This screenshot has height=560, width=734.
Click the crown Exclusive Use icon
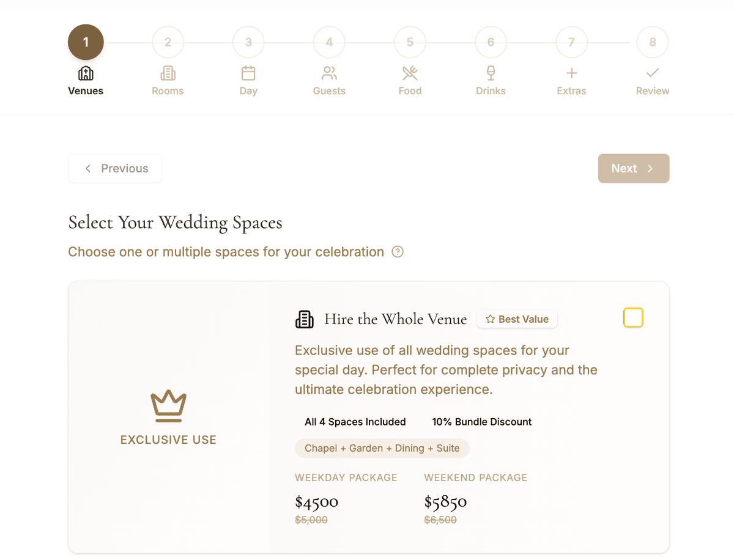168,405
